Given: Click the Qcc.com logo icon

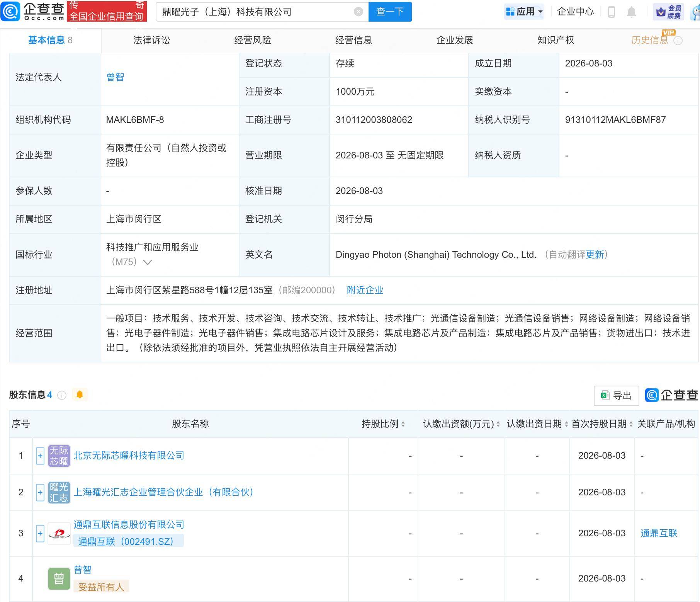Looking at the screenshot, I should [x=10, y=11].
